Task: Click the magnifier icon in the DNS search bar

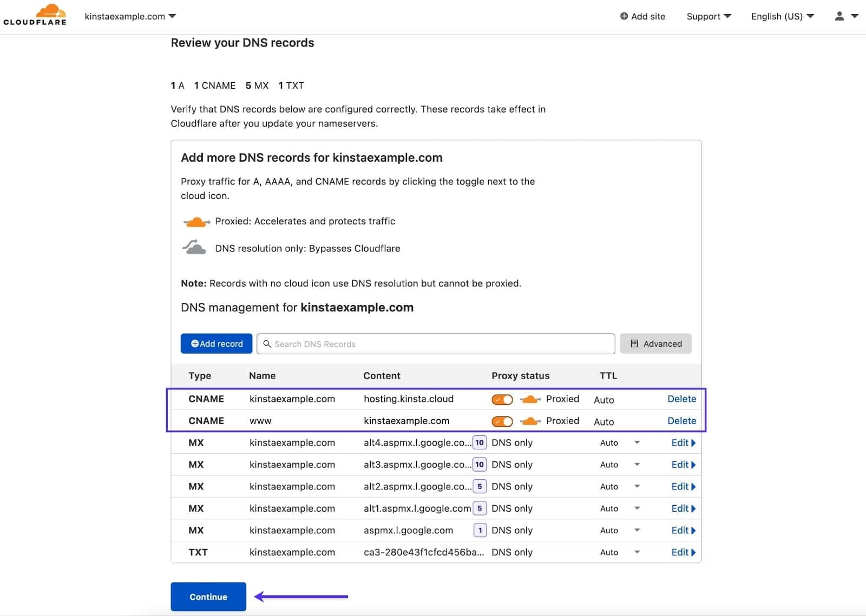Action: click(268, 344)
